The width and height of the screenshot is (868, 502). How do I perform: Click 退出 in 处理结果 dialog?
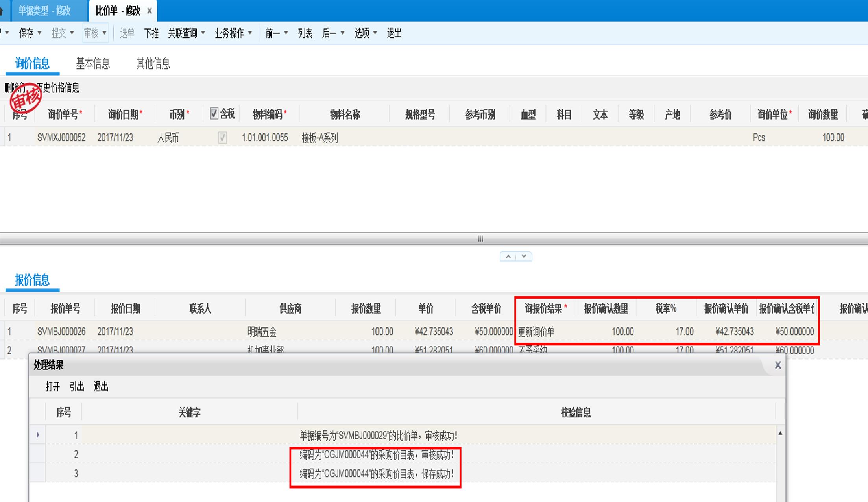[101, 387]
